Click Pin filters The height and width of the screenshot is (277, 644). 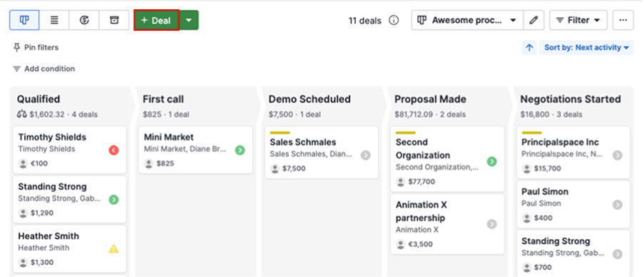(36, 48)
